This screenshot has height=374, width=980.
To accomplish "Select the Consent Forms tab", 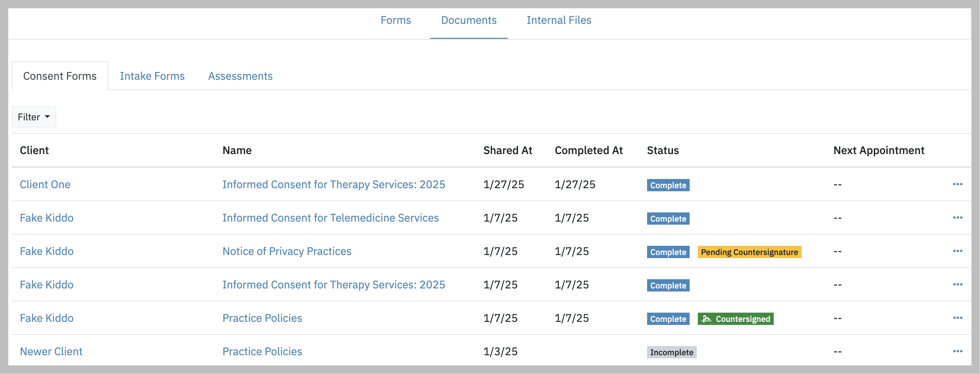I will (x=60, y=76).
